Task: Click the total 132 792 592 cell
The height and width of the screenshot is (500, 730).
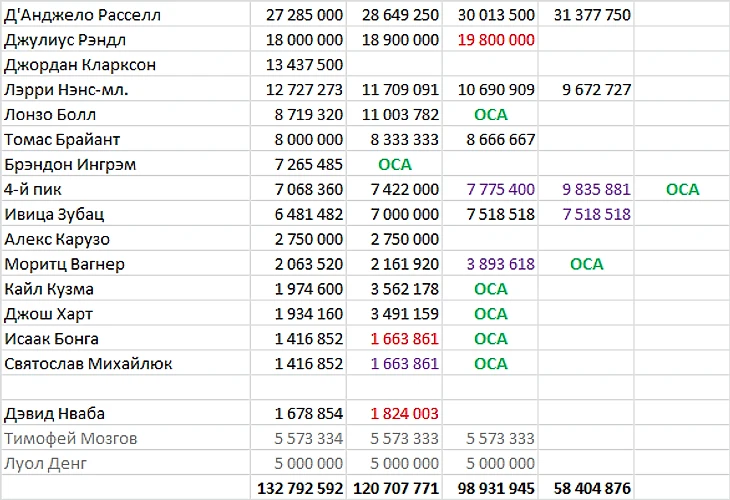Action: click(x=298, y=488)
